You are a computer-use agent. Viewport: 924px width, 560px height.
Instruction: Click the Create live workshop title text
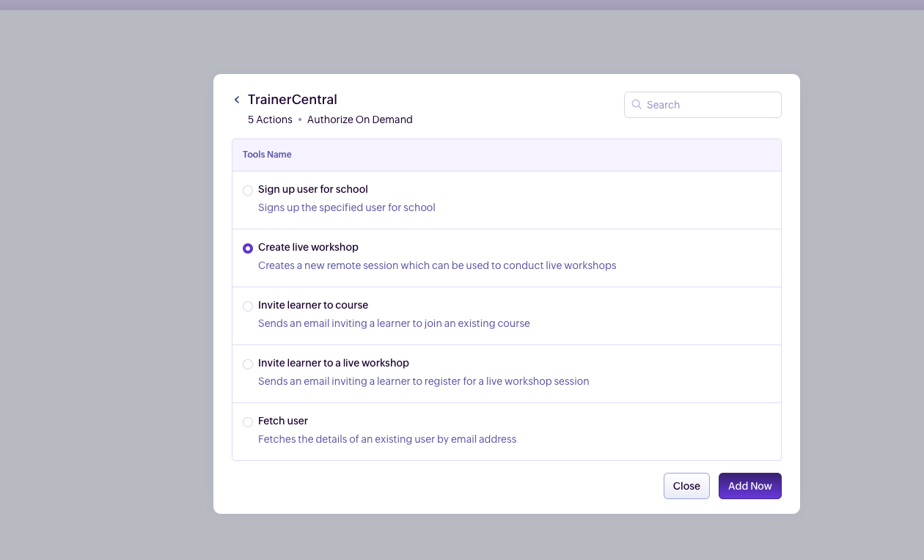(308, 247)
